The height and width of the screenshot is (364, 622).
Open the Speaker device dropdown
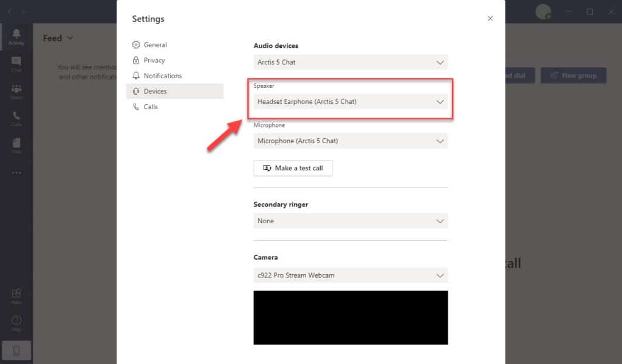350,101
